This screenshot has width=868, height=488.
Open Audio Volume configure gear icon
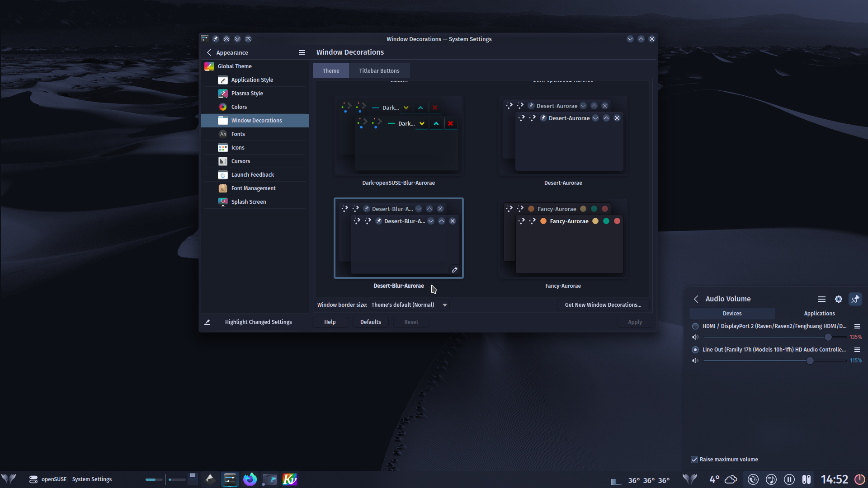839,299
